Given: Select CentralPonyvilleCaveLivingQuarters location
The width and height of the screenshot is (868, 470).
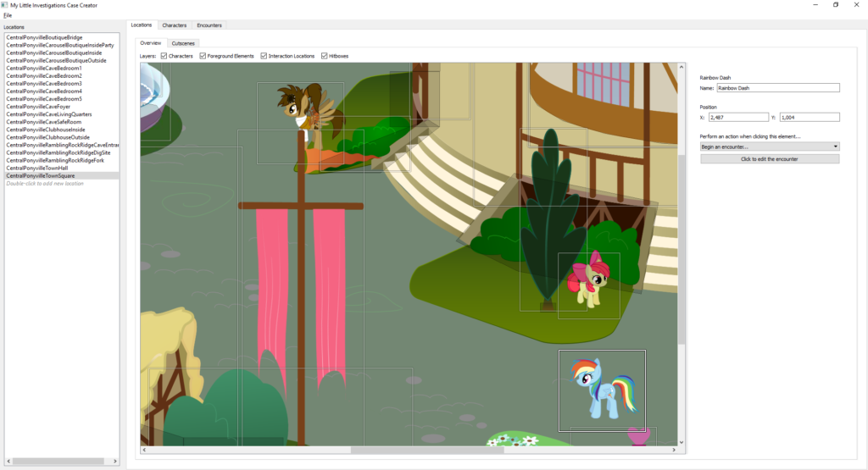Looking at the screenshot, I should pos(48,114).
